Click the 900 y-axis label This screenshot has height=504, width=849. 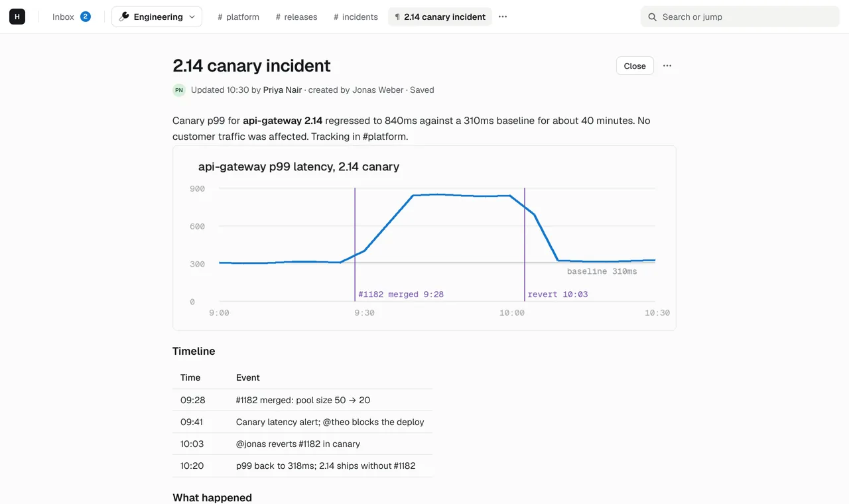198,188
